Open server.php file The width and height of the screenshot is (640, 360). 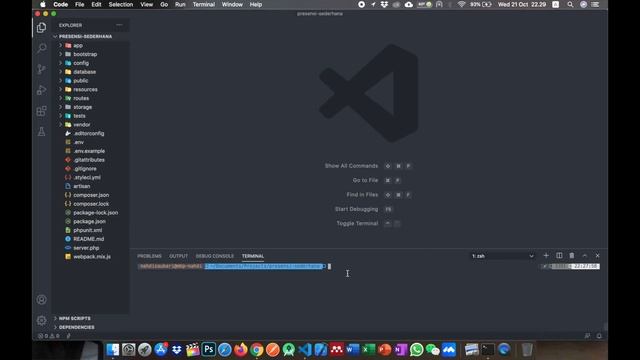point(86,248)
